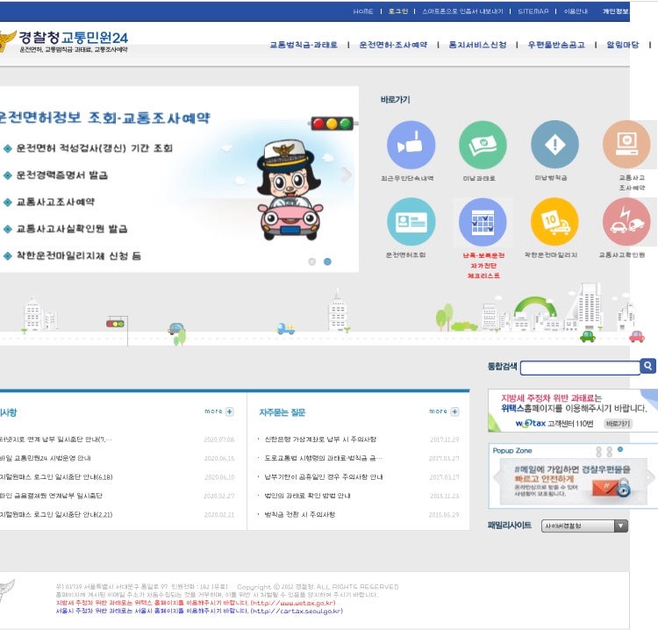Viewport: 658px width, 644px height.
Task: Open the 미납과태료 money shortcut icon
Action: click(x=483, y=145)
